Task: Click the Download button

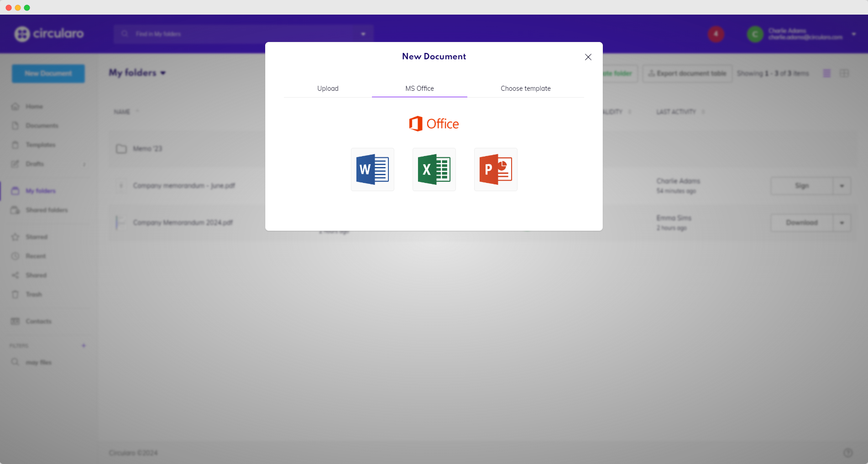Action: coord(802,223)
